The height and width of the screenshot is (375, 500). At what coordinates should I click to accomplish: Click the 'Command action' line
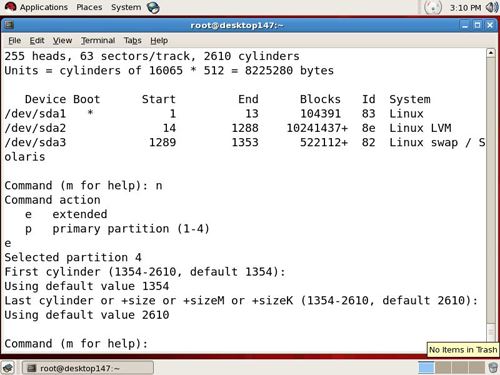52,200
